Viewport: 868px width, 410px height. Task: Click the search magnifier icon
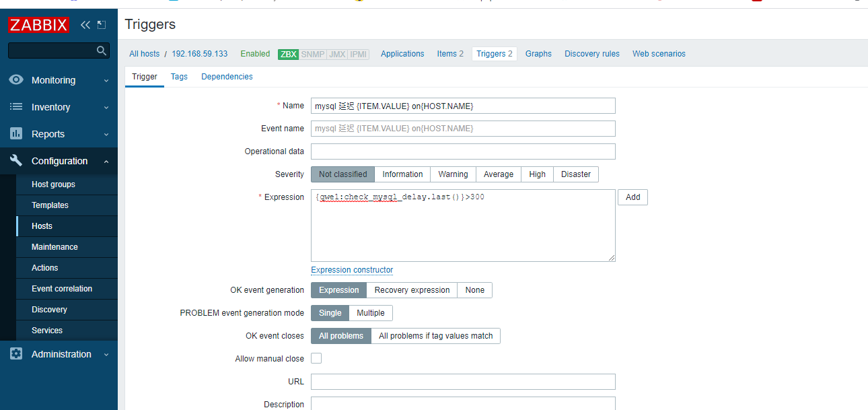coord(102,50)
